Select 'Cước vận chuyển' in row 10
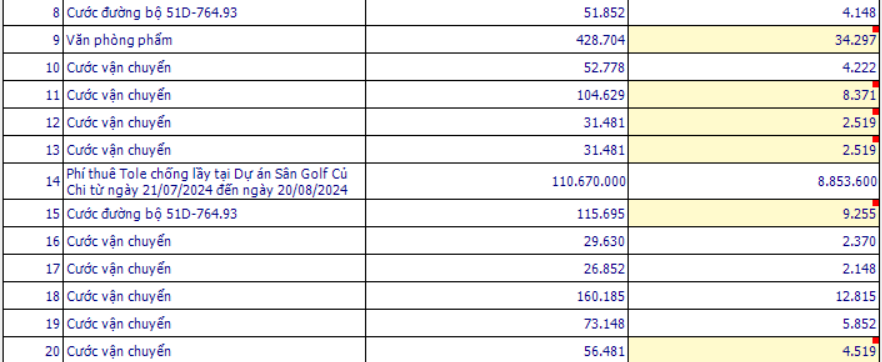The width and height of the screenshot is (882, 362). pyautogui.click(x=214, y=67)
